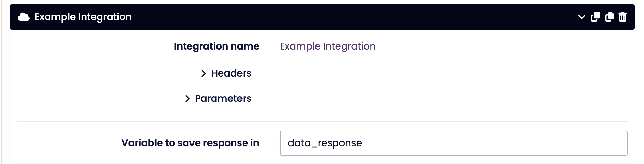Click the 'Integration name' label
Viewport: 644px width, 164px height.
click(x=216, y=46)
